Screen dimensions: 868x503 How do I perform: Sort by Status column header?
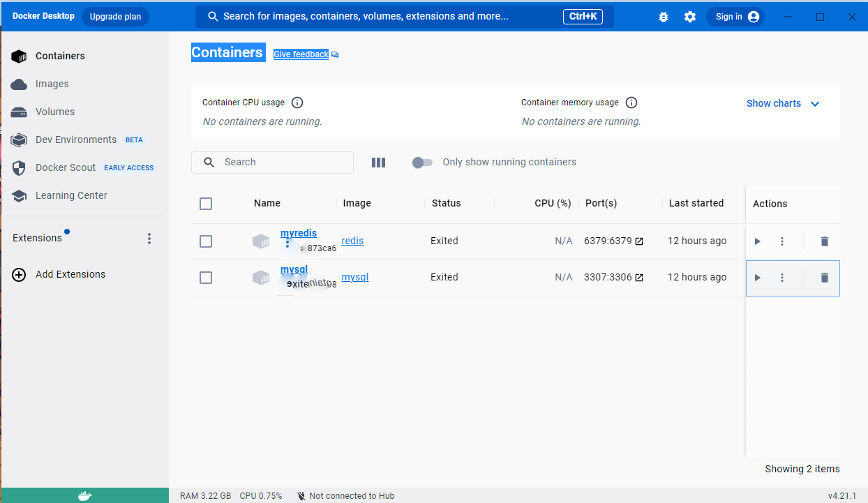(x=447, y=203)
